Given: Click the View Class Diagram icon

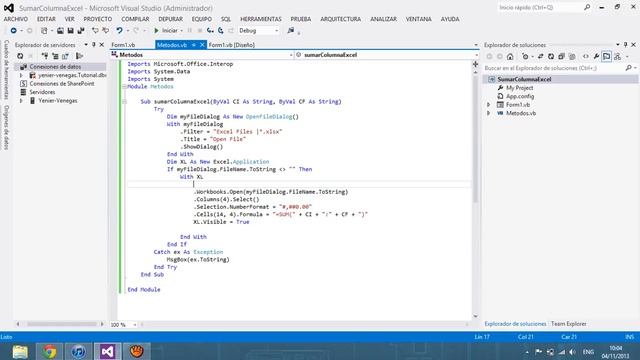Looking at the screenshot, I should [617, 57].
